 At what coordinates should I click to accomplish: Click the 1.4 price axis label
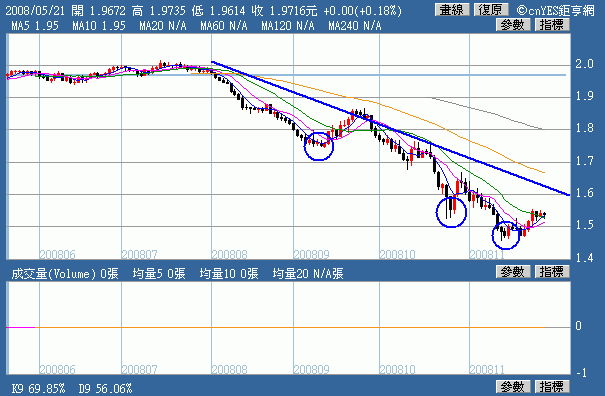(x=584, y=257)
